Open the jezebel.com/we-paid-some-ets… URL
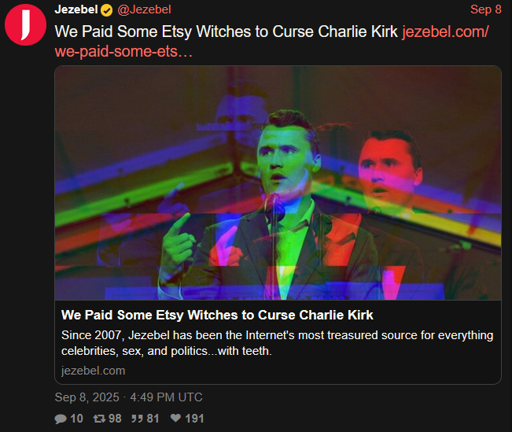 click(x=272, y=42)
